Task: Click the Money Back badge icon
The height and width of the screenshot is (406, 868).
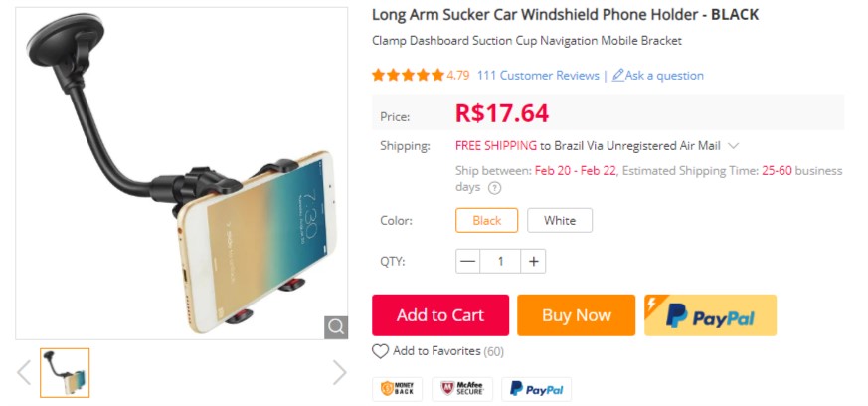Action: 398,389
